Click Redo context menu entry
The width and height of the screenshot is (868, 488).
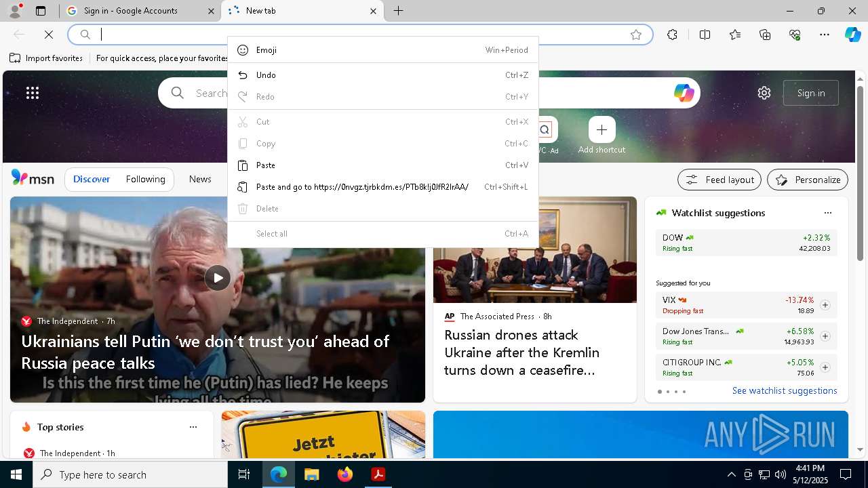(383, 97)
